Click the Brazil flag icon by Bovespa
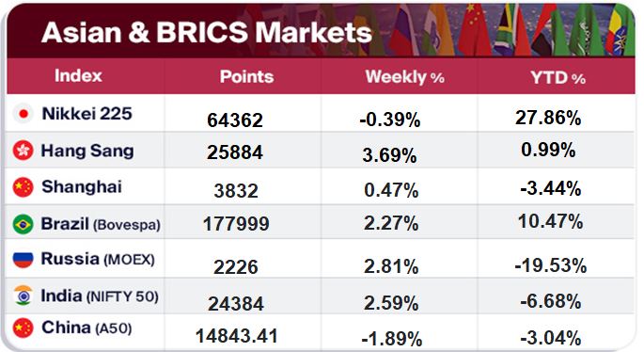 pos(23,225)
